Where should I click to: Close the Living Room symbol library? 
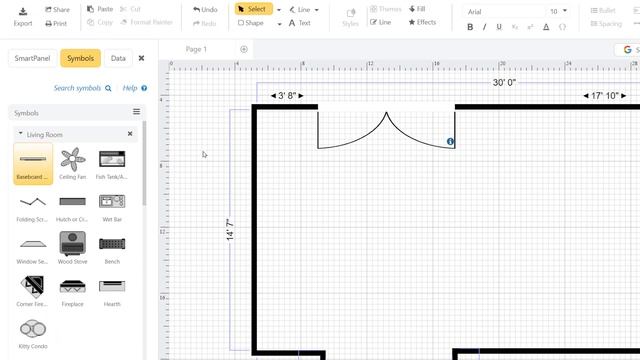click(x=130, y=133)
